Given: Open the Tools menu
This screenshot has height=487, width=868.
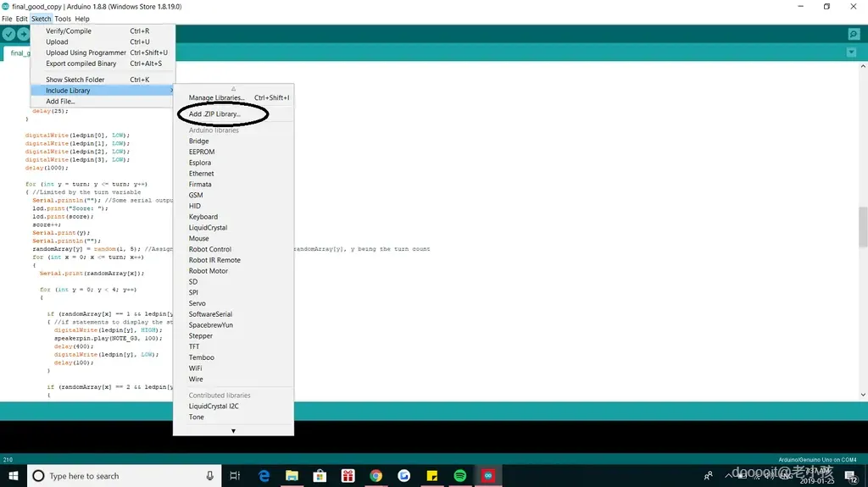Looking at the screenshot, I should (x=63, y=19).
